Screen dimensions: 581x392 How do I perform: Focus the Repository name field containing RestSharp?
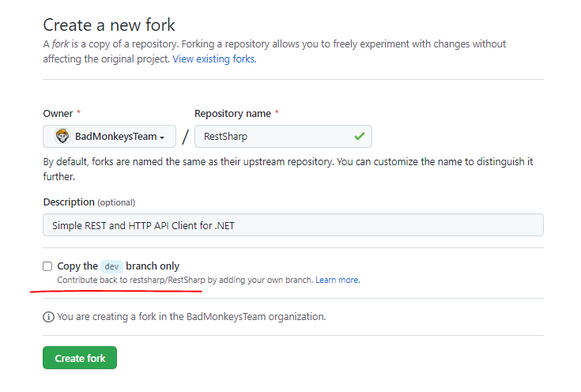click(273, 136)
